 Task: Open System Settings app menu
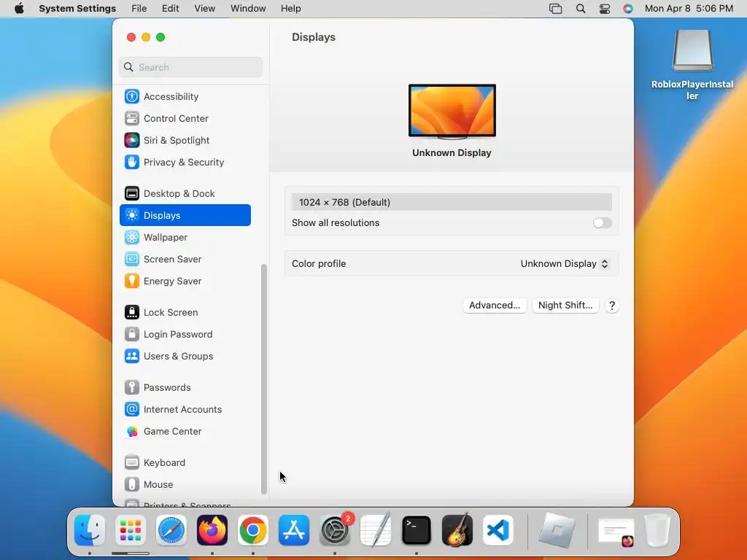click(x=77, y=9)
